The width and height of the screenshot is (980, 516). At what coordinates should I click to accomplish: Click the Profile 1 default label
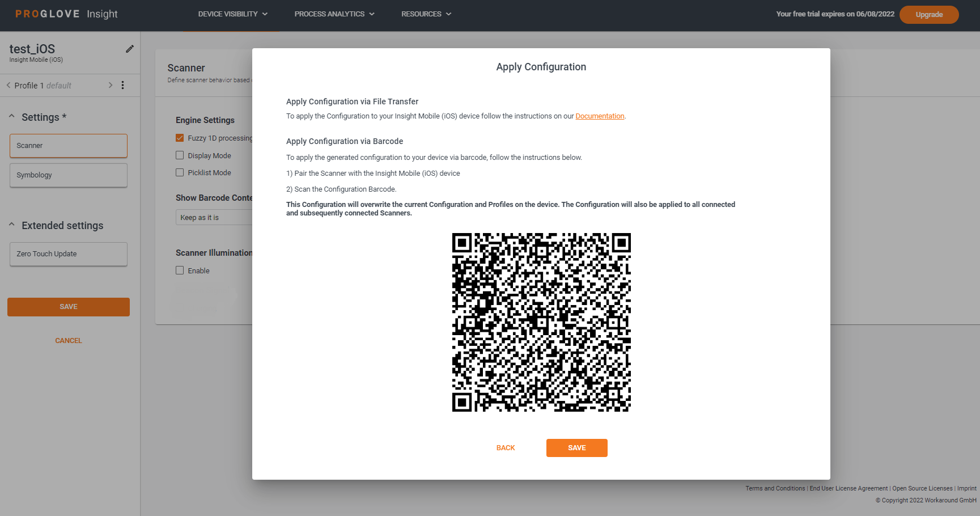point(43,86)
